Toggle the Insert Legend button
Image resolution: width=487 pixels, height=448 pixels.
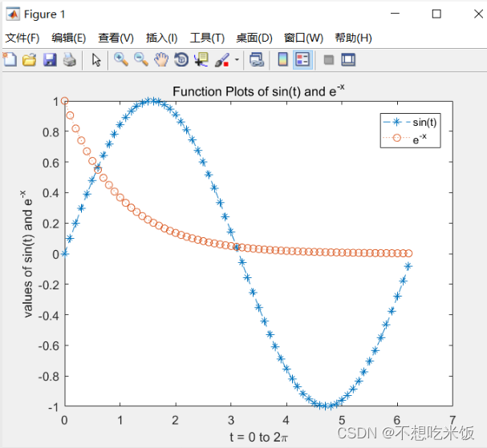[302, 59]
